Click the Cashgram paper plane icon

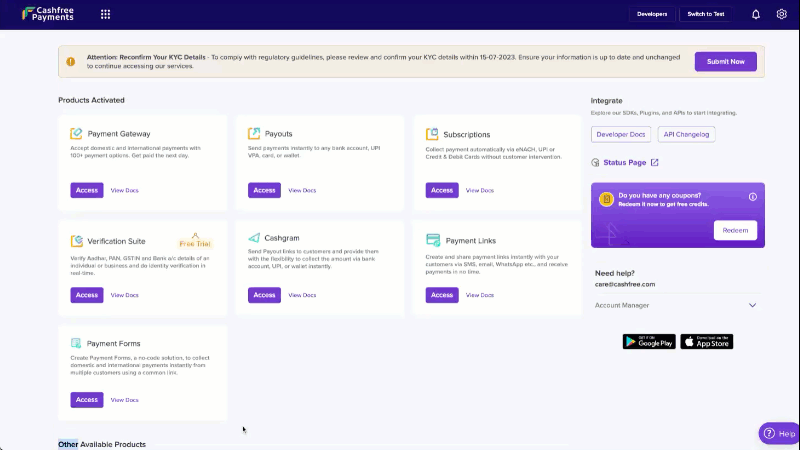(x=254, y=238)
